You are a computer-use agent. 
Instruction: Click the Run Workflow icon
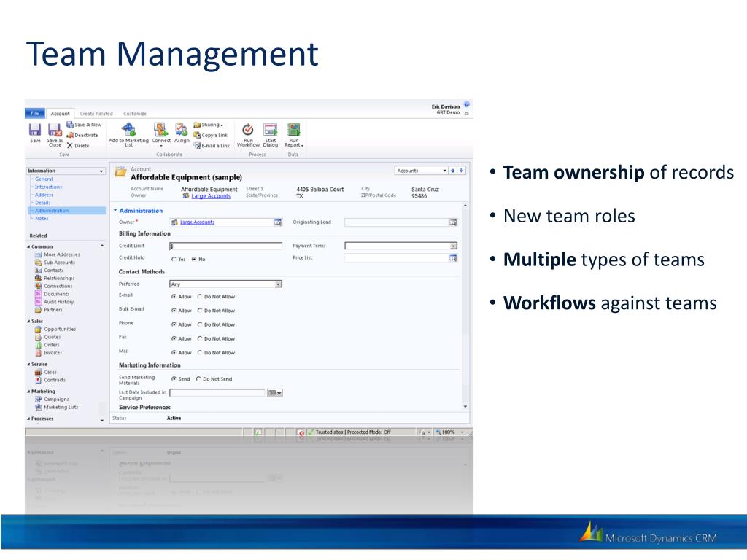tap(248, 130)
